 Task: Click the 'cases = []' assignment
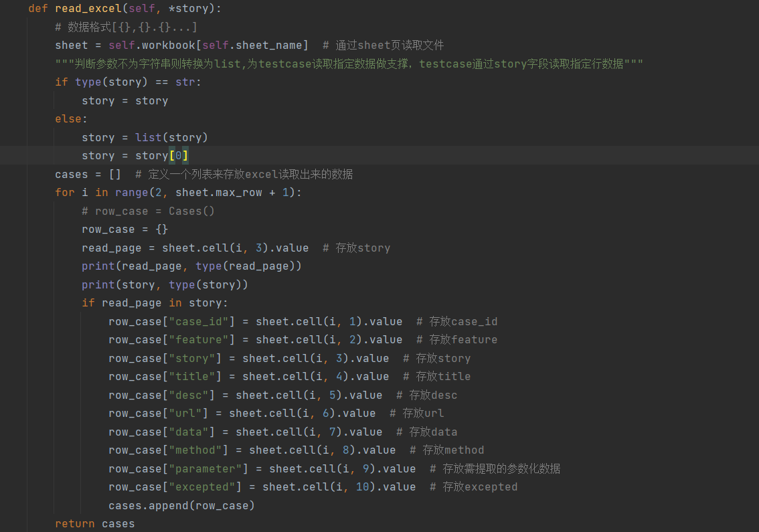pyautogui.click(x=88, y=174)
